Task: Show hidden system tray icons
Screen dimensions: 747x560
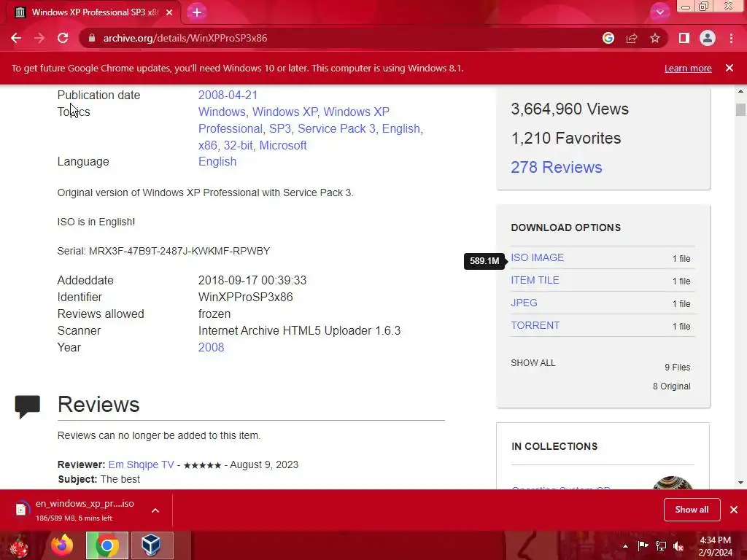Action: [625, 546]
